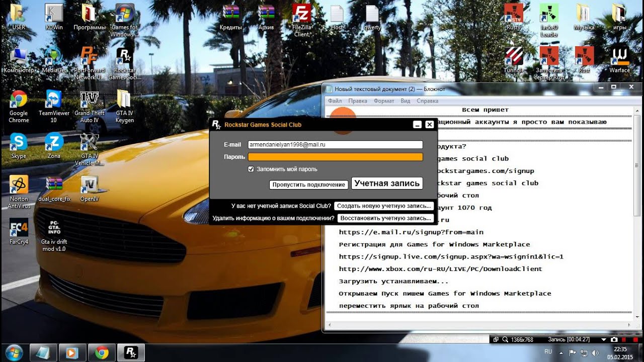Click the Пароль password field
Screen dimensions: 644x362
tap(335, 157)
